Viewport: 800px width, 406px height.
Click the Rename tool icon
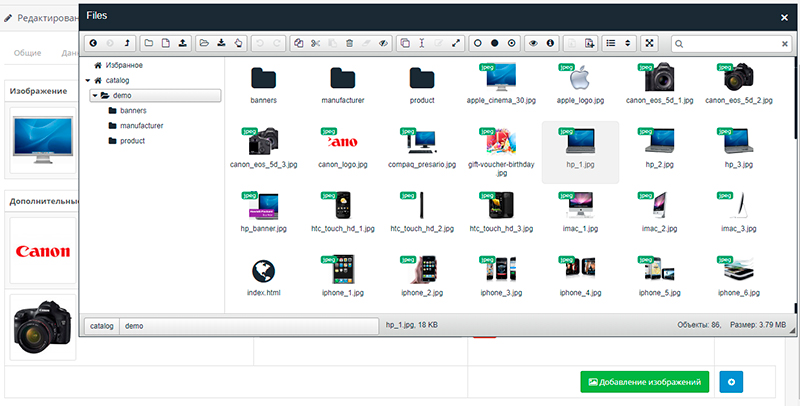(x=422, y=44)
